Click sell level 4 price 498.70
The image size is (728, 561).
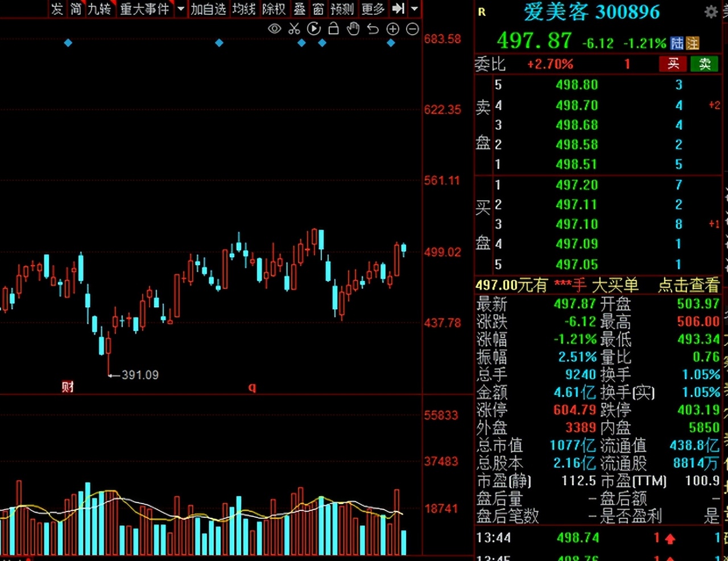[577, 105]
